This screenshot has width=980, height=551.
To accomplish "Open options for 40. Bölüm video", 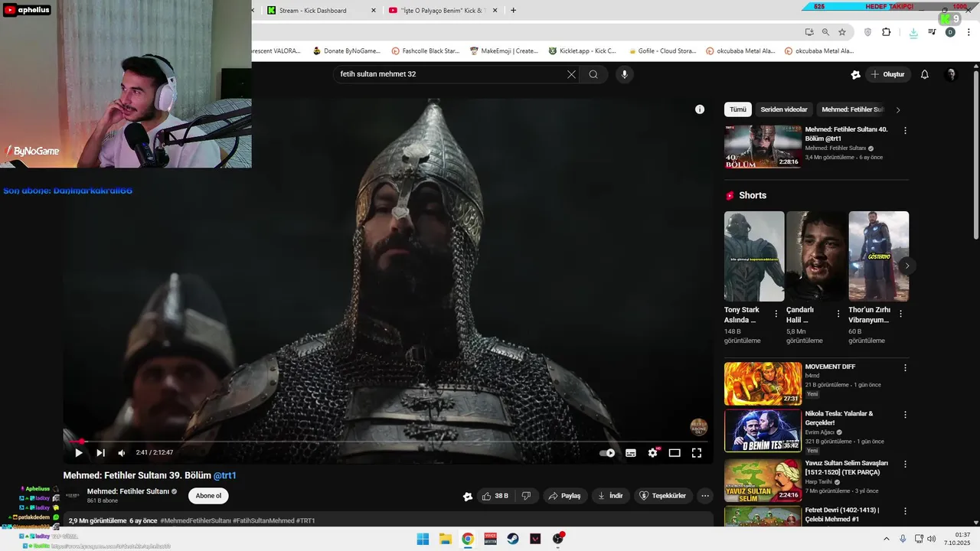I will pyautogui.click(x=905, y=130).
